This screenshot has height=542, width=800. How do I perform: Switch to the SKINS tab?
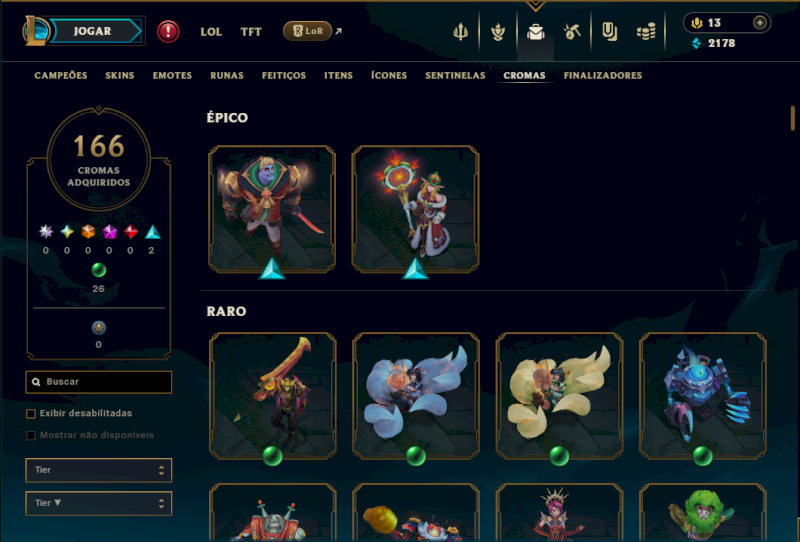[x=120, y=76]
